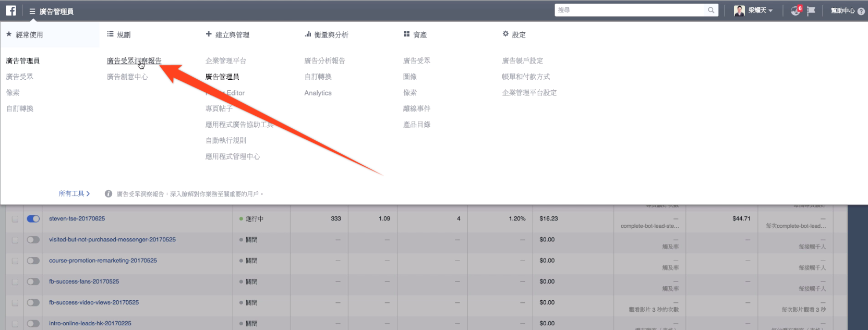Image resolution: width=868 pixels, height=330 pixels.
Task: Open 企業管理平台 menu item
Action: click(x=226, y=61)
